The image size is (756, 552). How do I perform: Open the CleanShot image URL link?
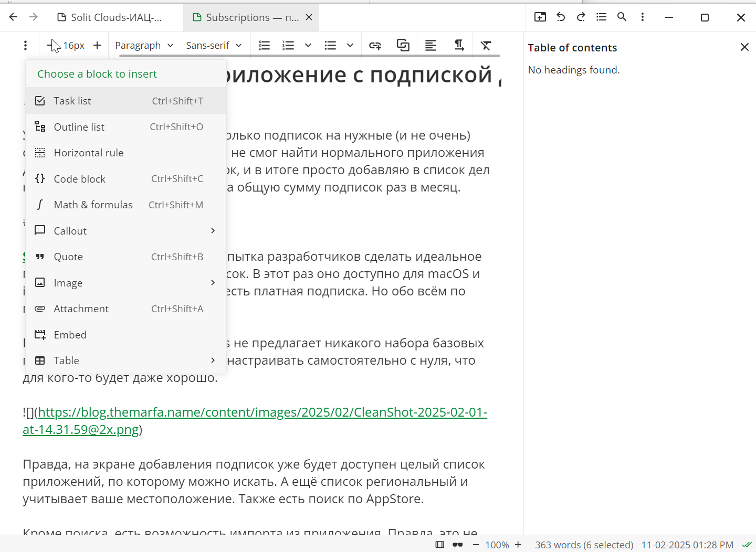pos(255,421)
